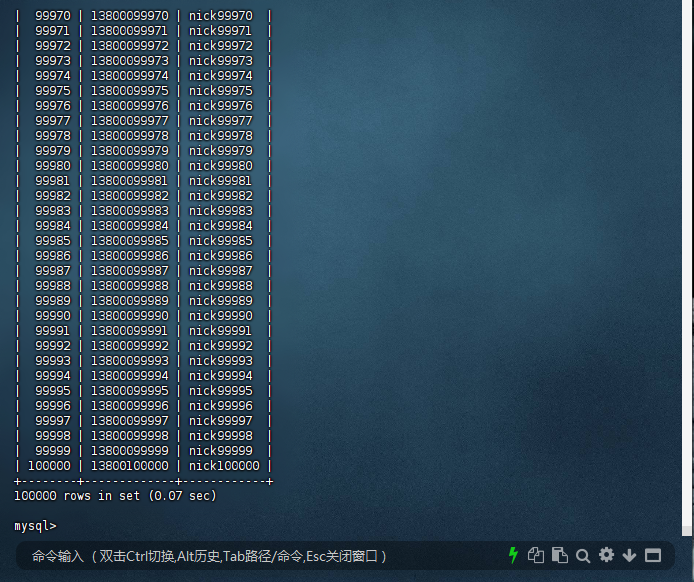The image size is (694, 582).
Task: Click nickname nick99999
Action: [x=221, y=451]
